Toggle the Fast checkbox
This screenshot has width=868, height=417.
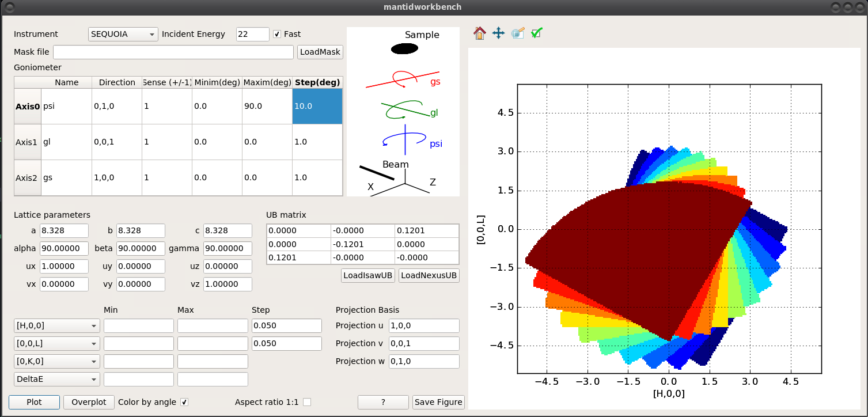[x=277, y=34]
